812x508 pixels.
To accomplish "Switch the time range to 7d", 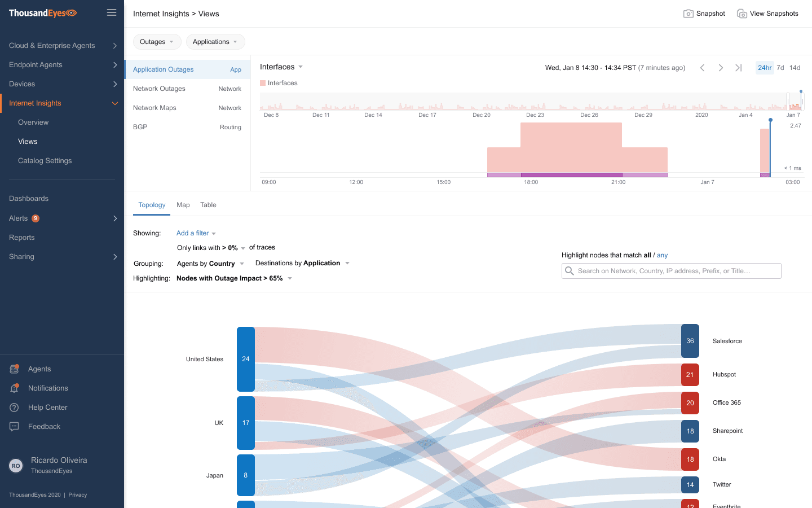I will coord(780,67).
